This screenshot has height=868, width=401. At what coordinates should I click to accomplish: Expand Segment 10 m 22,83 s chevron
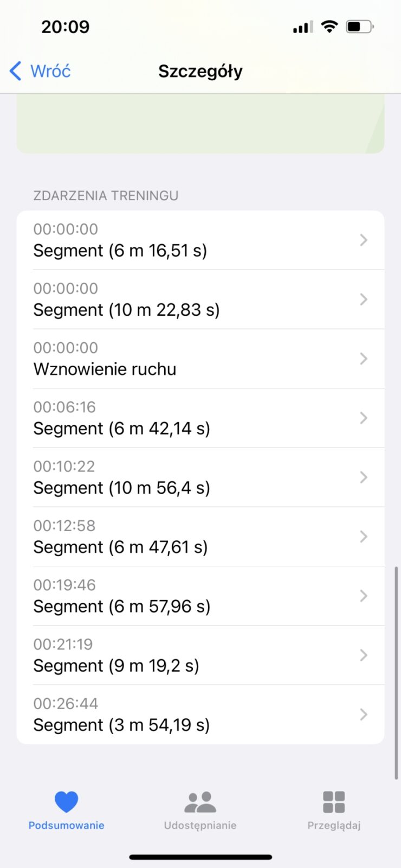[364, 299]
